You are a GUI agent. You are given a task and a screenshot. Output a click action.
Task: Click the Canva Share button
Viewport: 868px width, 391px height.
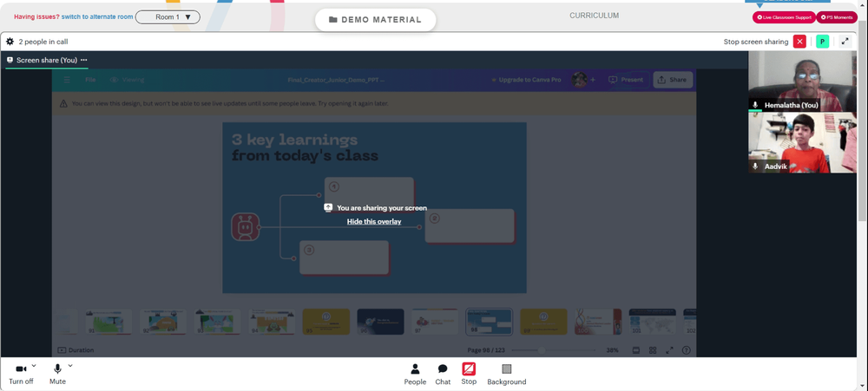pos(673,80)
